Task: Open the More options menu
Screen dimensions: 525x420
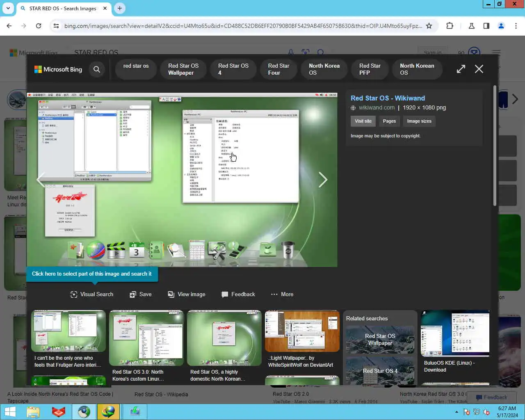Action: [x=282, y=294]
